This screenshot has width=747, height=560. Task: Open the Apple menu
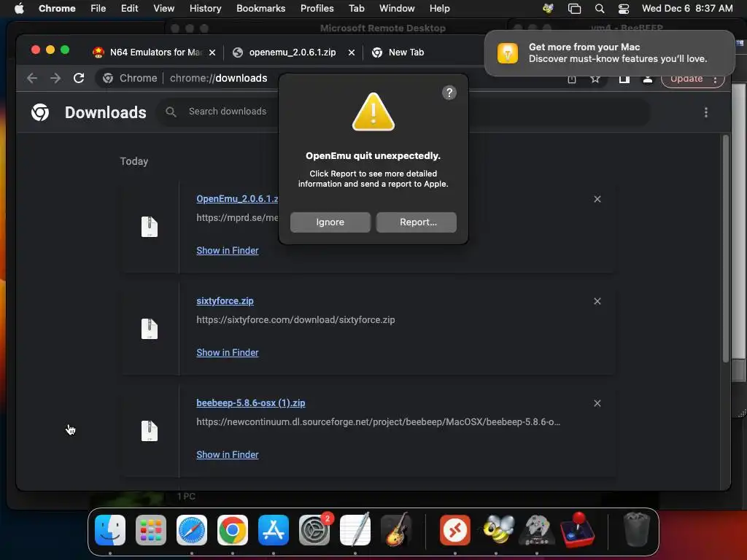(19, 8)
